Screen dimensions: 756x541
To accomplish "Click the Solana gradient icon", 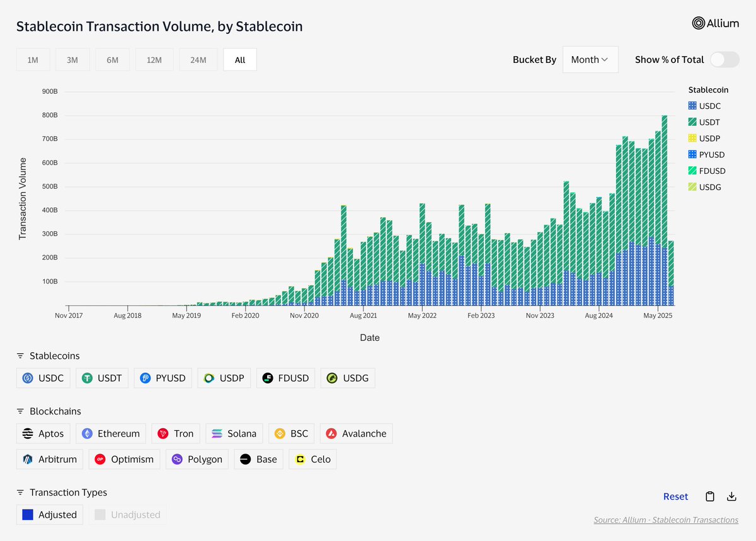I will click(x=217, y=433).
